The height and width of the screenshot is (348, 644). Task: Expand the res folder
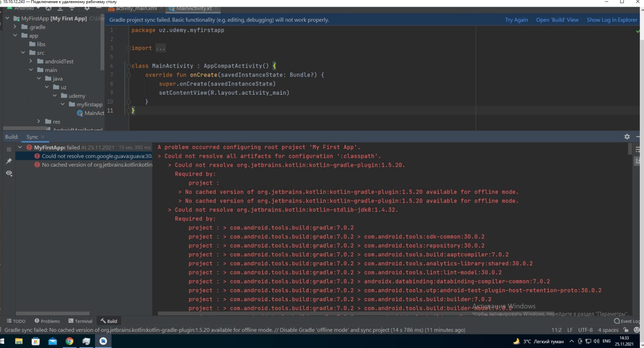(x=39, y=121)
